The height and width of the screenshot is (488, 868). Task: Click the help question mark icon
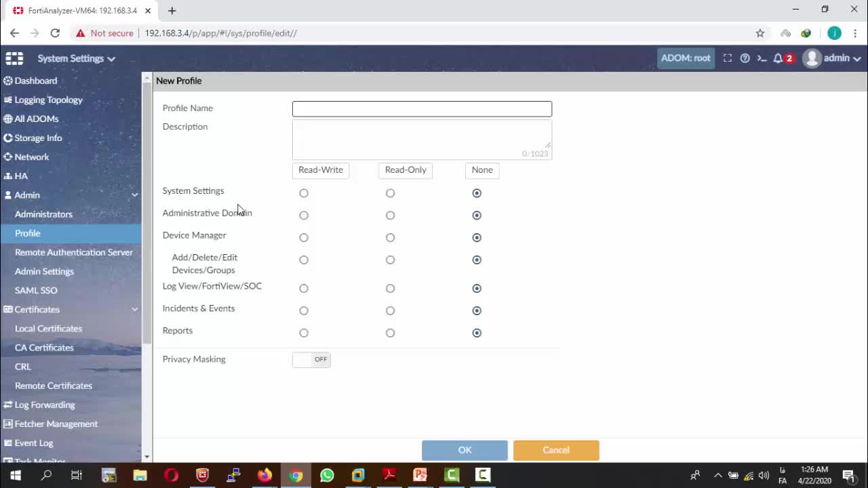[745, 58]
